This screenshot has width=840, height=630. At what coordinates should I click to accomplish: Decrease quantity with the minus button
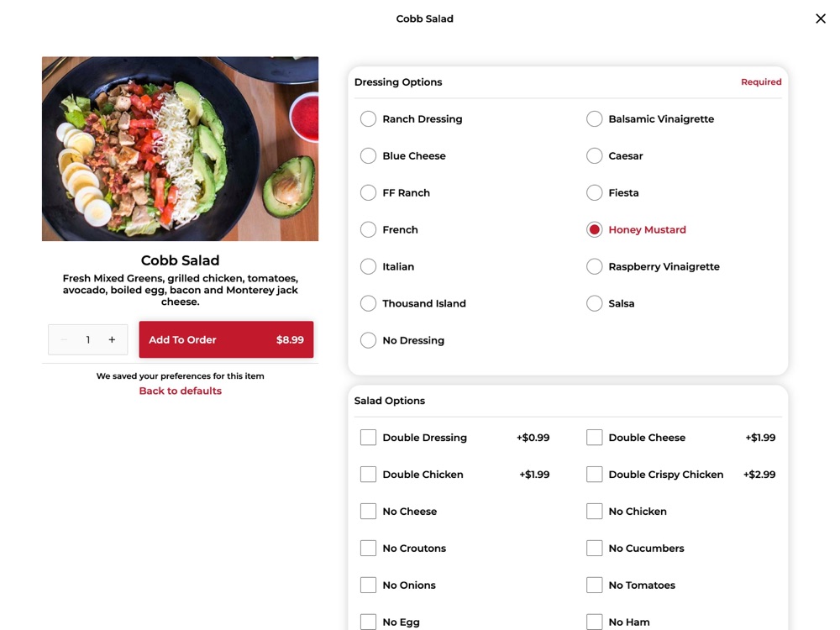tap(65, 339)
